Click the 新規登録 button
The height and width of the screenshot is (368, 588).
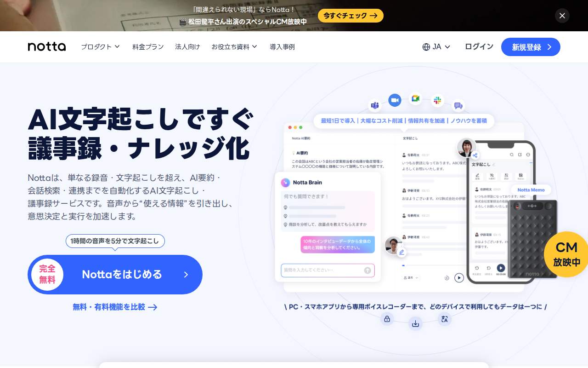coord(531,47)
